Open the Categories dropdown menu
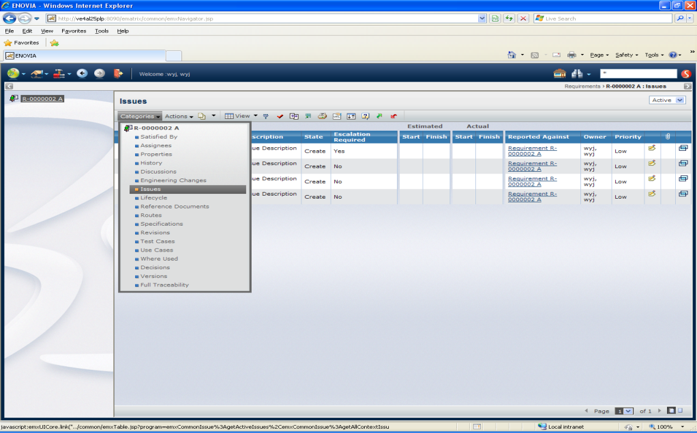This screenshot has width=697, height=433. [x=139, y=116]
